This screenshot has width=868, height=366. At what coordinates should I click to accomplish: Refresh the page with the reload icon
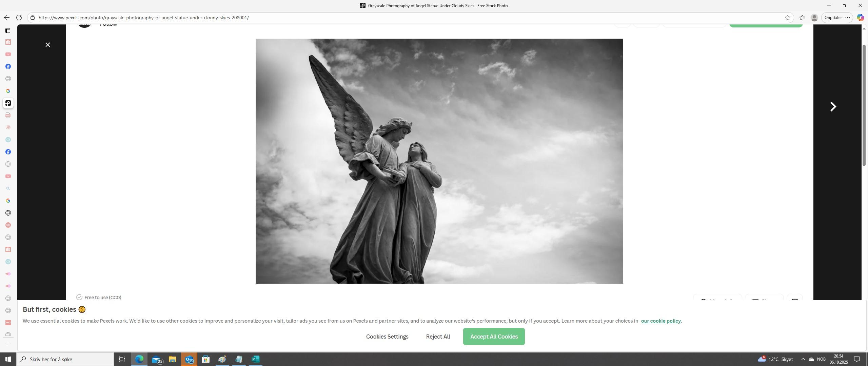[x=19, y=18]
